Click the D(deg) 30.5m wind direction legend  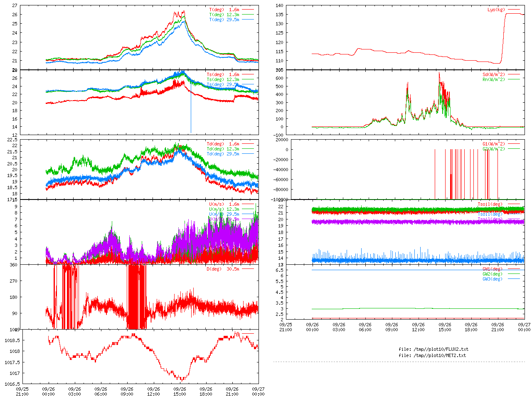(223, 269)
